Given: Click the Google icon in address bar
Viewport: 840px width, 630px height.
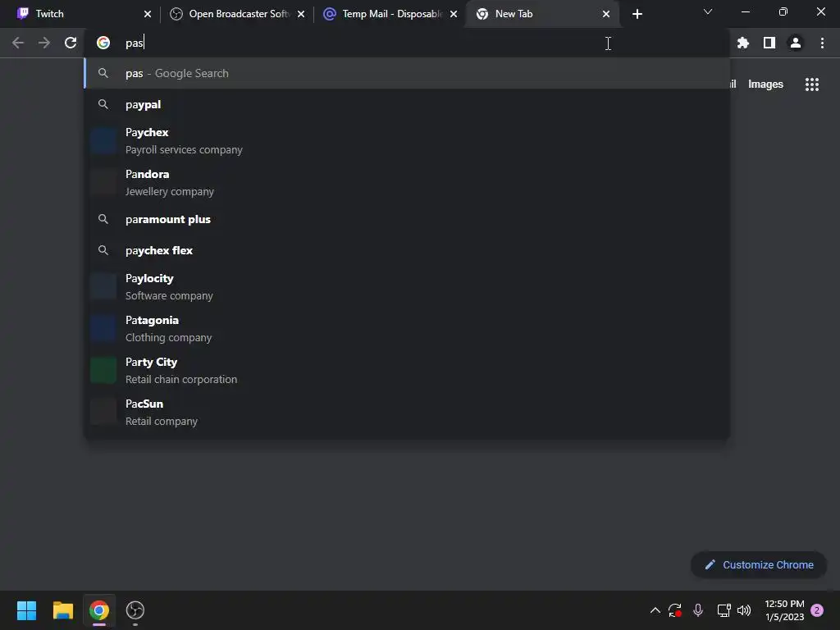Looking at the screenshot, I should click(x=103, y=43).
